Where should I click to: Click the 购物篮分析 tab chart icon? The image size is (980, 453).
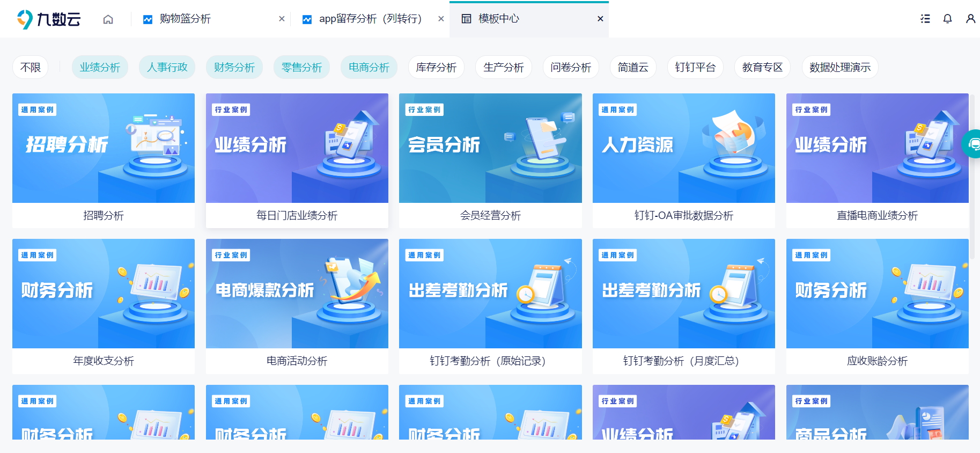(x=148, y=19)
